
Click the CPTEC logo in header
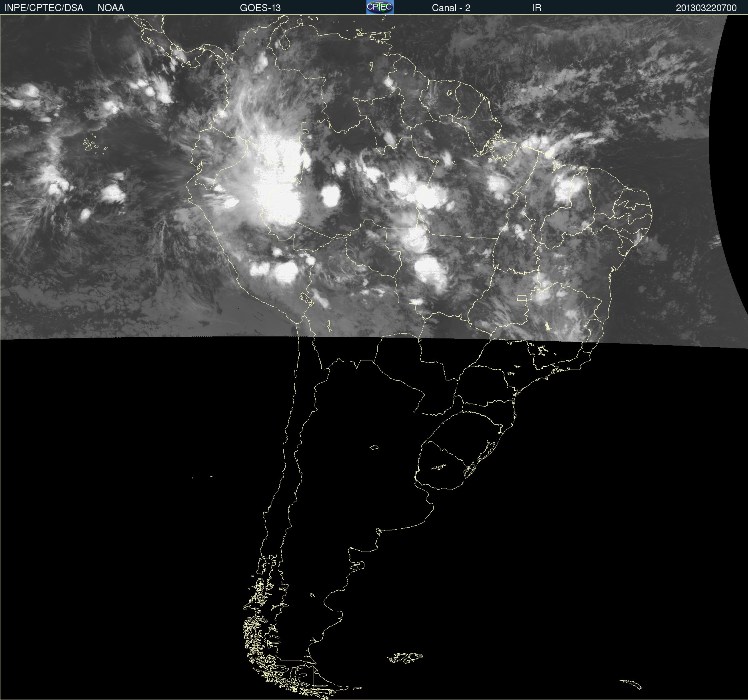pyautogui.click(x=380, y=7)
